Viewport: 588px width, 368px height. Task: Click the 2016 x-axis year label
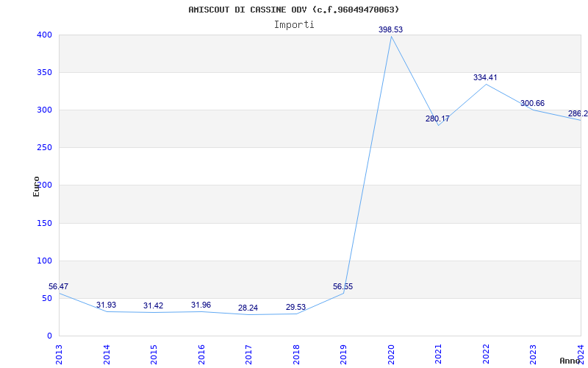click(201, 355)
